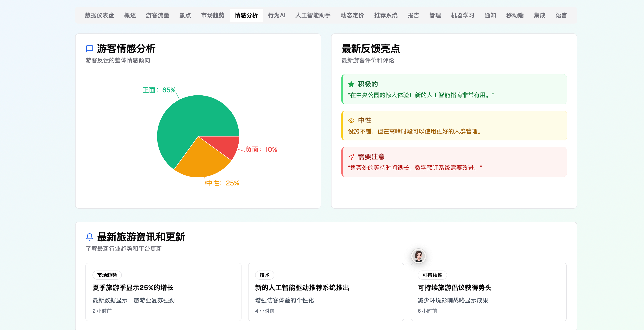Select the 语言 tab
Image resolution: width=644 pixels, height=330 pixels.
tap(561, 15)
